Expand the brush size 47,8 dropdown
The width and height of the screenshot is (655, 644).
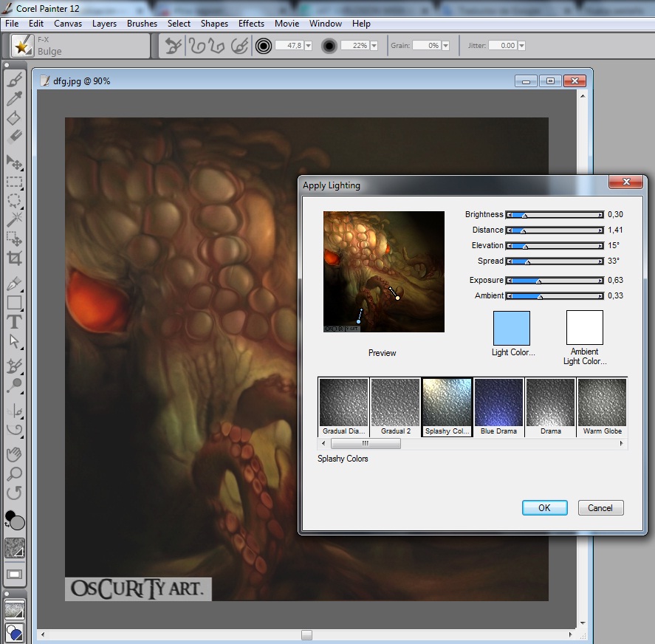tap(308, 46)
